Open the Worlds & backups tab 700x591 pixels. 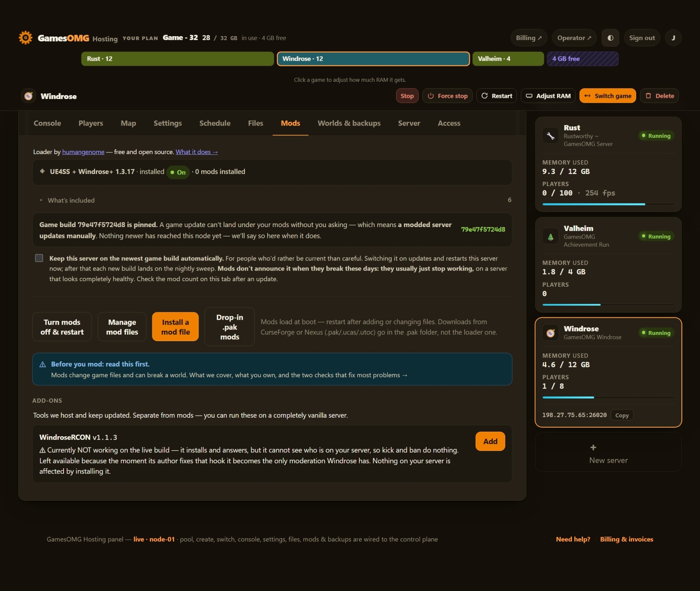(349, 123)
